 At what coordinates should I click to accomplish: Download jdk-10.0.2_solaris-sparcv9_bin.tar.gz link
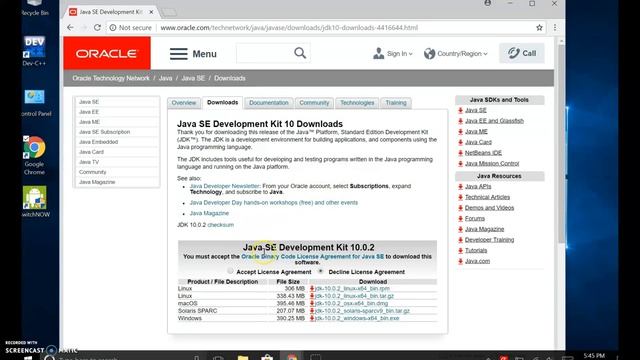(x=362, y=311)
